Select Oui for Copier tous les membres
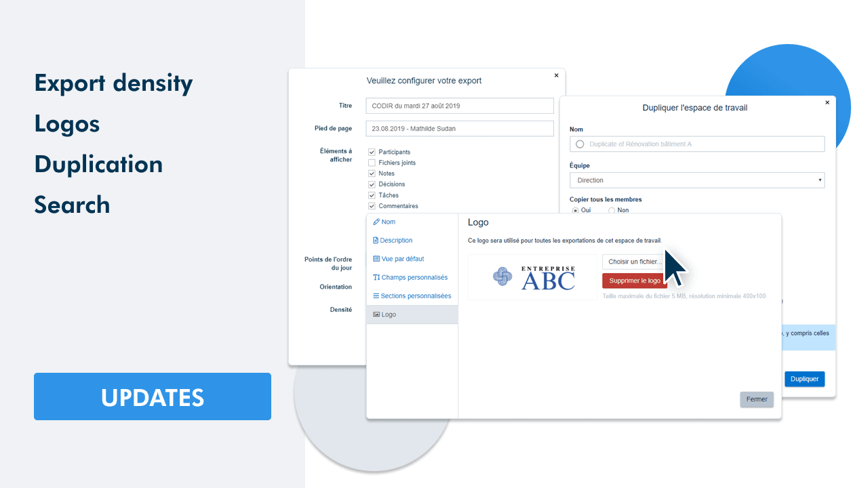Screen dimensions: 868x488 pos(576,210)
